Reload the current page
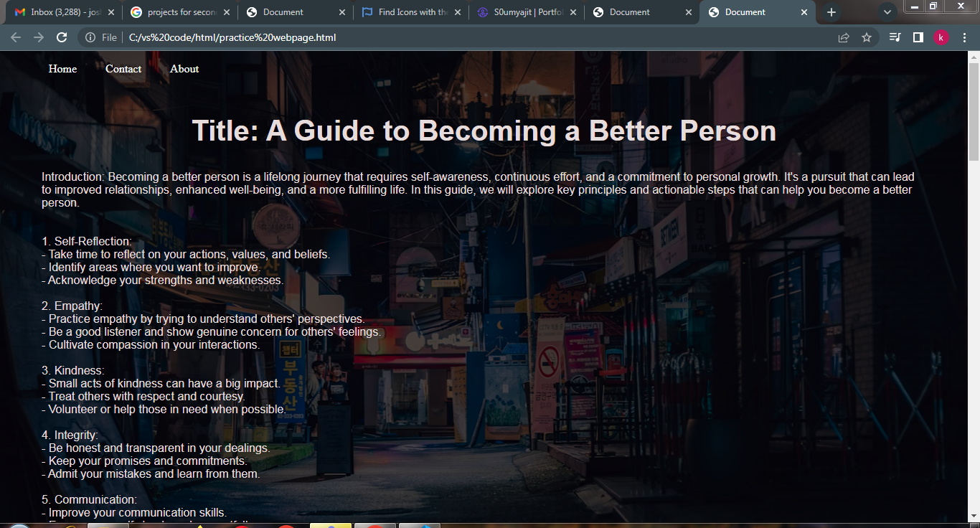 [62, 37]
